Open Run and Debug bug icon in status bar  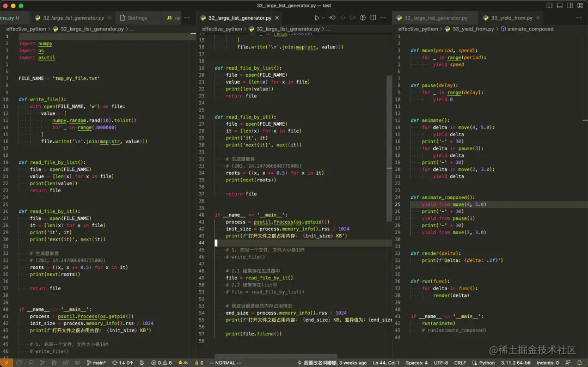point(54,363)
